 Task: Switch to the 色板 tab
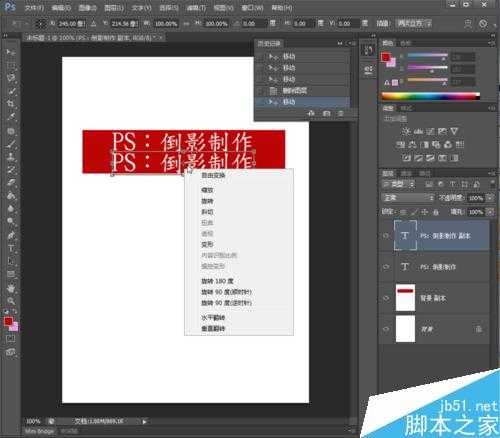[405, 43]
